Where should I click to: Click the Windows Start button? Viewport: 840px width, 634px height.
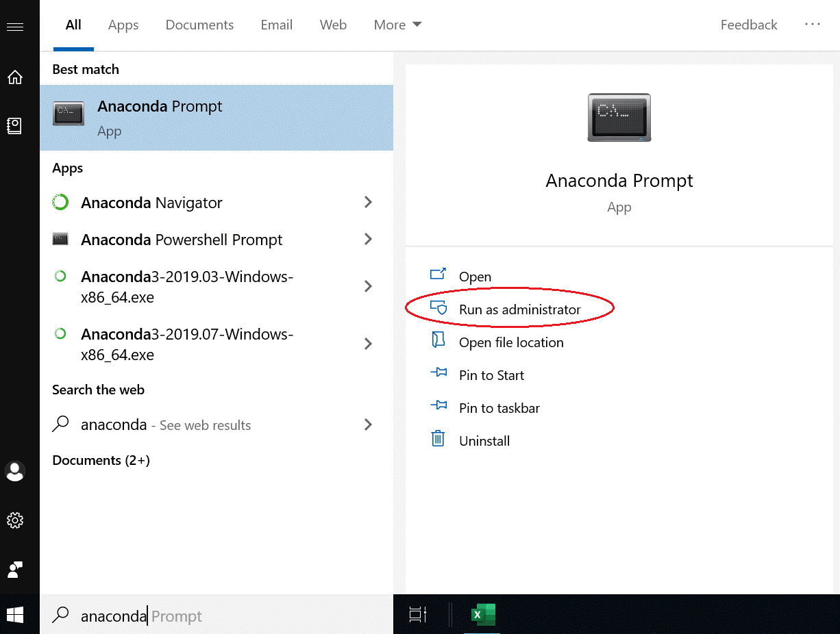coord(14,615)
